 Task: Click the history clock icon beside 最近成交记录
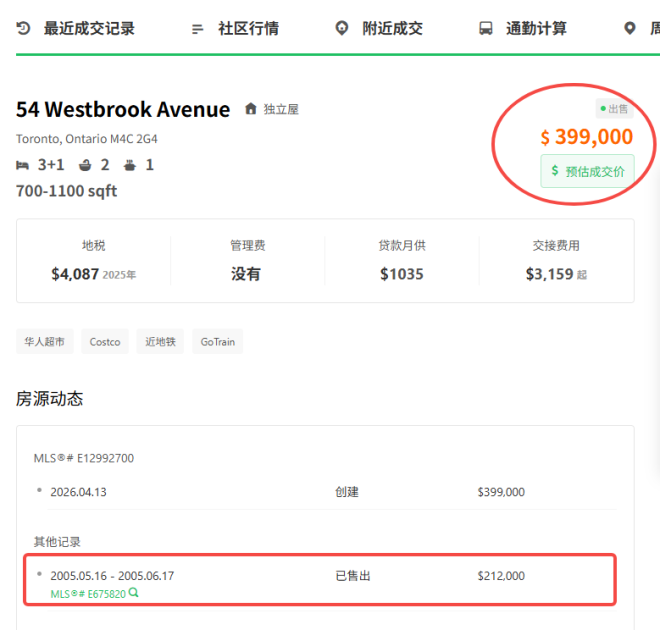point(23,28)
